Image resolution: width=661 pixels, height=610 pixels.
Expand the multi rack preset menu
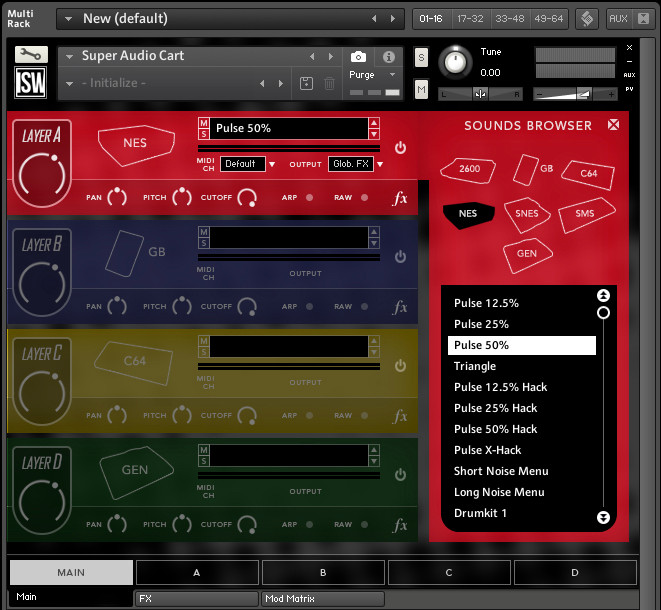coord(68,19)
